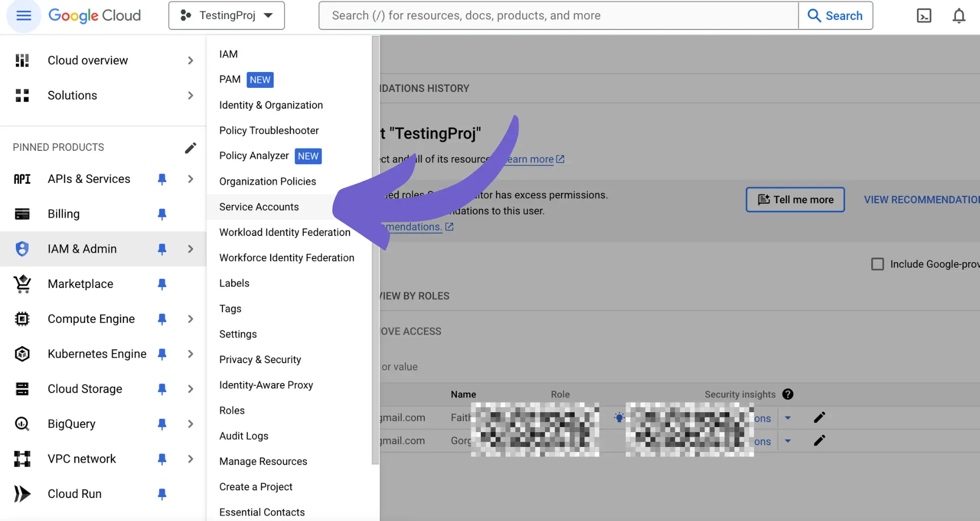Unpin APIs & Services

tap(162, 179)
